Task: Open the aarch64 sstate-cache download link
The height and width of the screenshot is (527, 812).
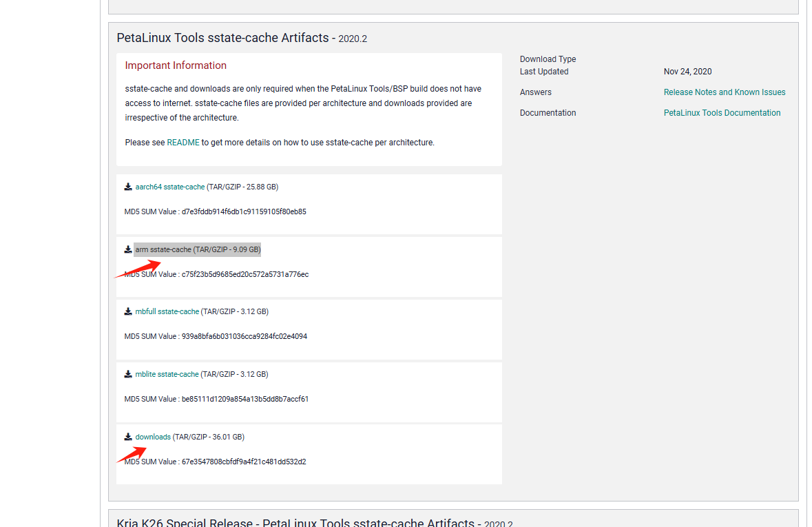Action: point(170,187)
